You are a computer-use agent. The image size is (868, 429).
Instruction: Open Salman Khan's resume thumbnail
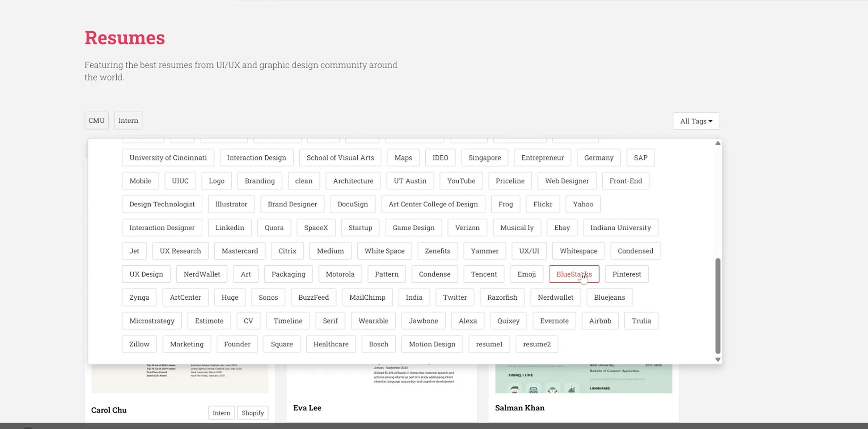[583, 379]
